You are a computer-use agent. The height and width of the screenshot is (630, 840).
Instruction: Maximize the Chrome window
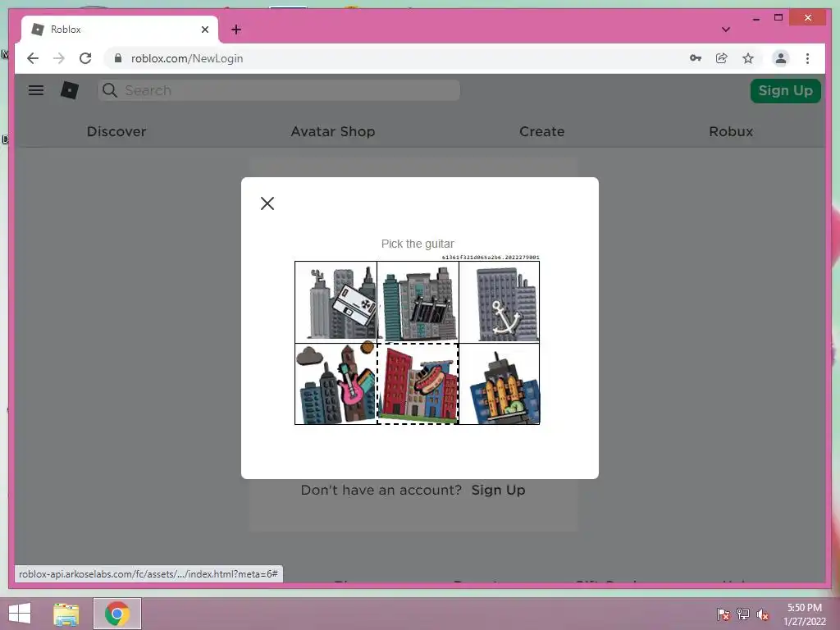click(x=778, y=18)
